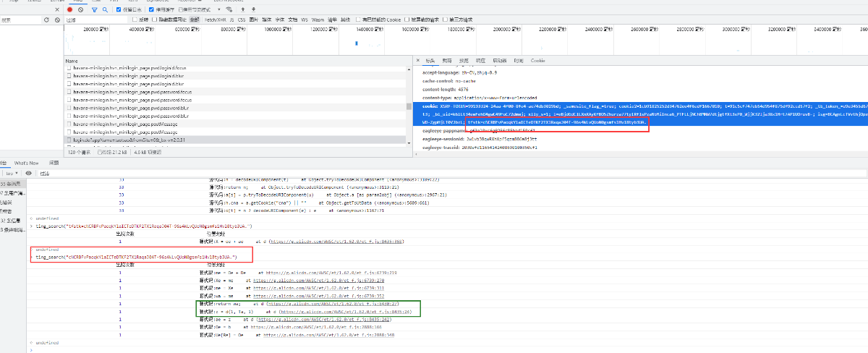Click the import HAR upload arrow
The width and height of the screenshot is (868, 353).
(x=242, y=9)
